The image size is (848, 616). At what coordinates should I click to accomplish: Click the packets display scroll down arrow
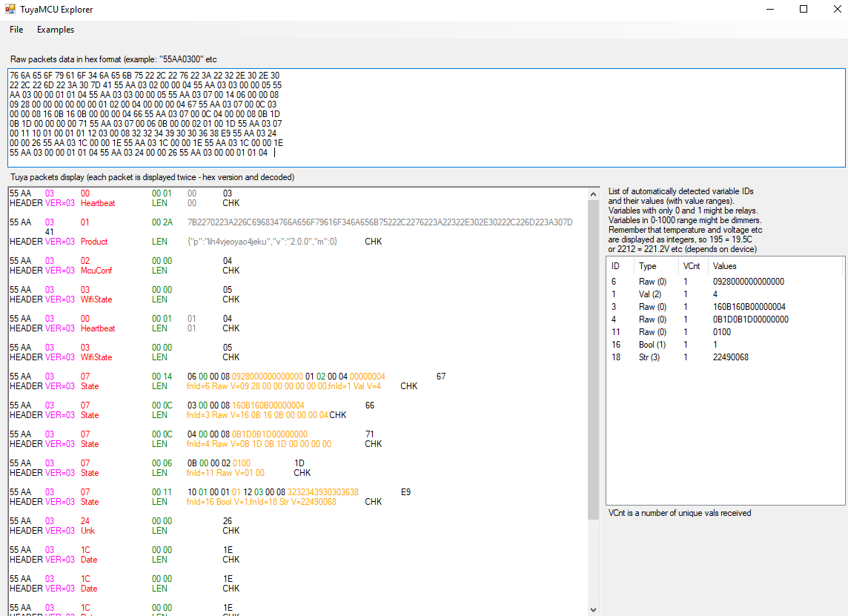coord(593,609)
